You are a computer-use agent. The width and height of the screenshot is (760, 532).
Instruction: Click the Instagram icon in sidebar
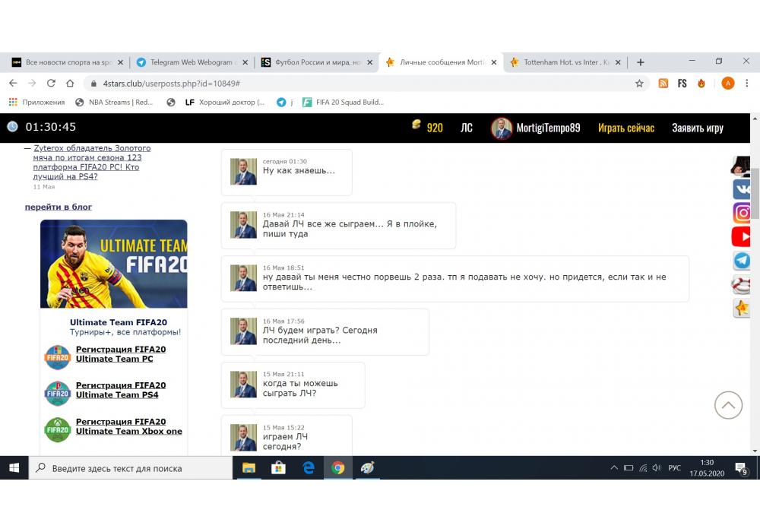coord(742,213)
